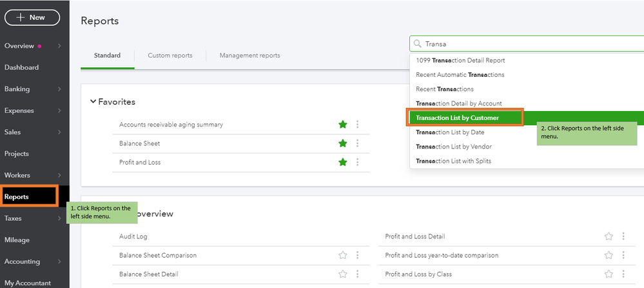
Task: Open more options for Profit and Loss Detail
Action: (x=623, y=237)
